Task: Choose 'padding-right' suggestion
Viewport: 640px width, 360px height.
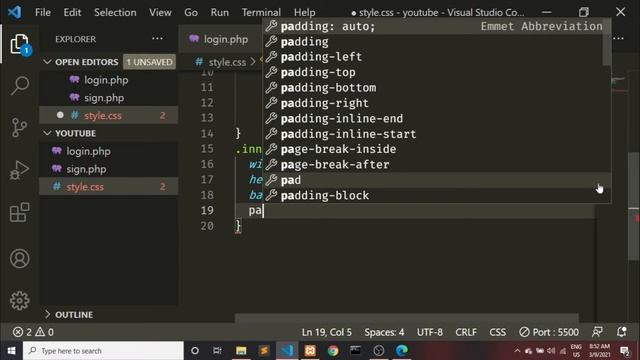Action: coord(436,103)
